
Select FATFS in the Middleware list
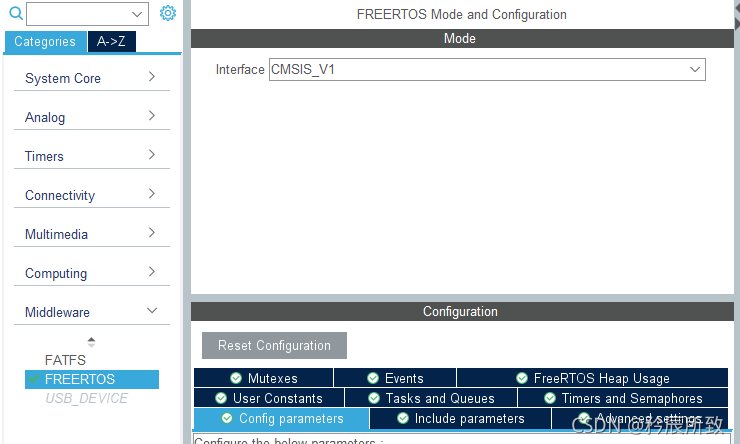(x=65, y=360)
